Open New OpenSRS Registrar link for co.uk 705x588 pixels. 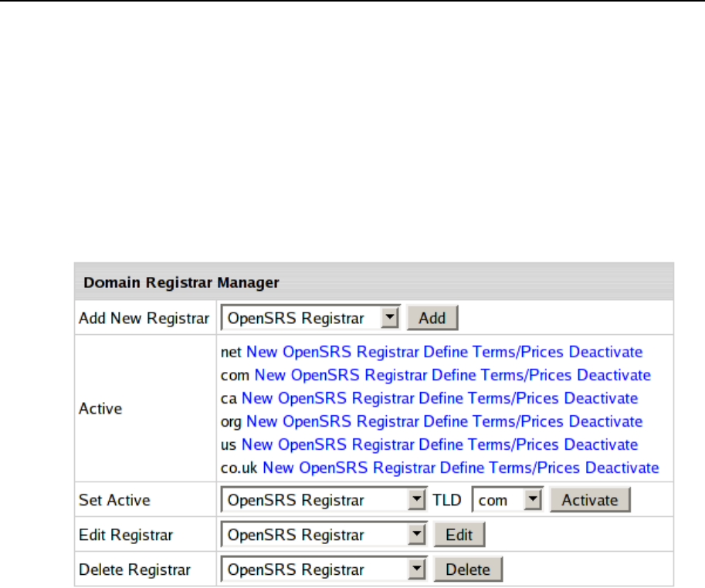tap(349, 468)
